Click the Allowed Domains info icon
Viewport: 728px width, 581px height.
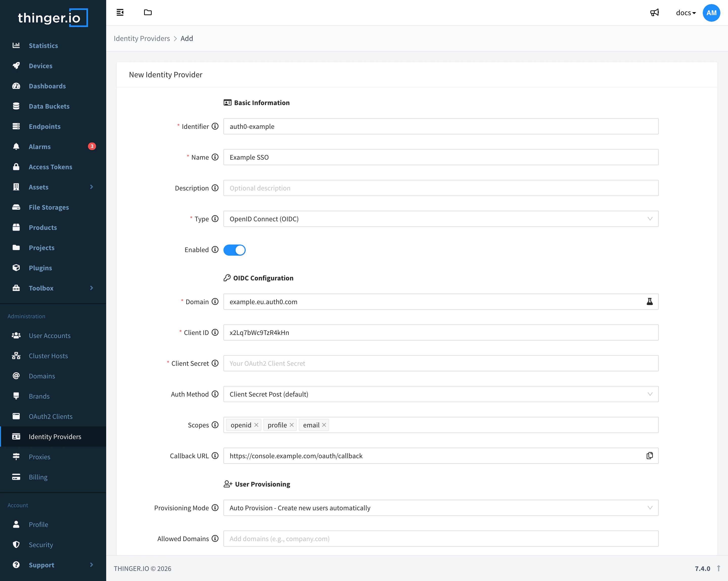click(x=215, y=539)
